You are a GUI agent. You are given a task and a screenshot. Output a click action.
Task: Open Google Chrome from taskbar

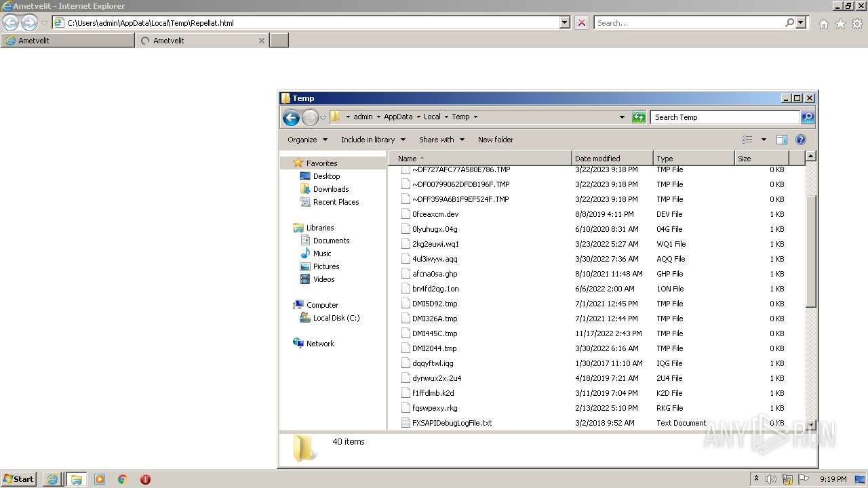coord(122,479)
